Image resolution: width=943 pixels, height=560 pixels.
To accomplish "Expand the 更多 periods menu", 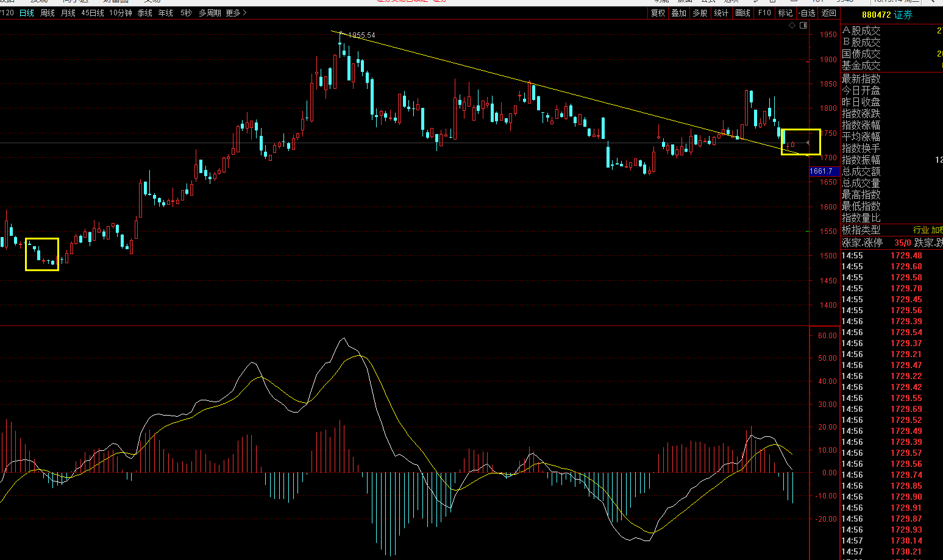I will click(236, 13).
